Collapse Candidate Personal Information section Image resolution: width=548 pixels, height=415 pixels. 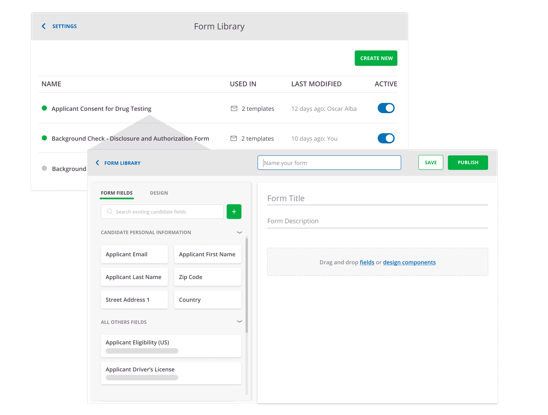(x=239, y=232)
